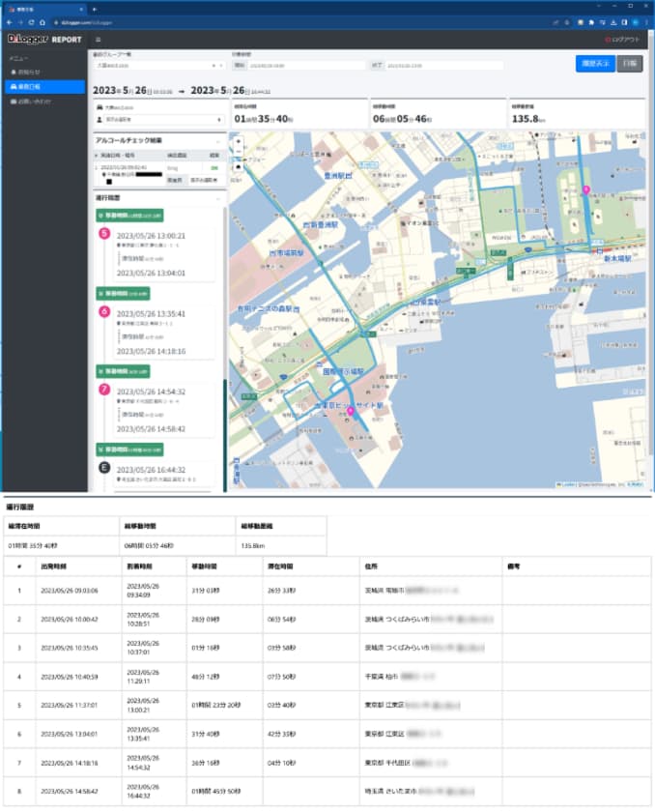Click pink stop marker 5 in timeline
The image size is (655, 812).
click(x=104, y=233)
